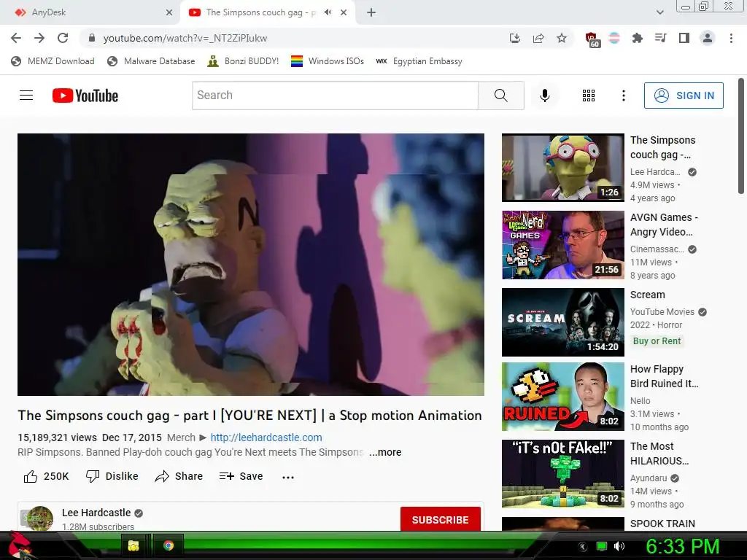Open YouTube settings three-dot menu
747x560 pixels.
(623, 96)
